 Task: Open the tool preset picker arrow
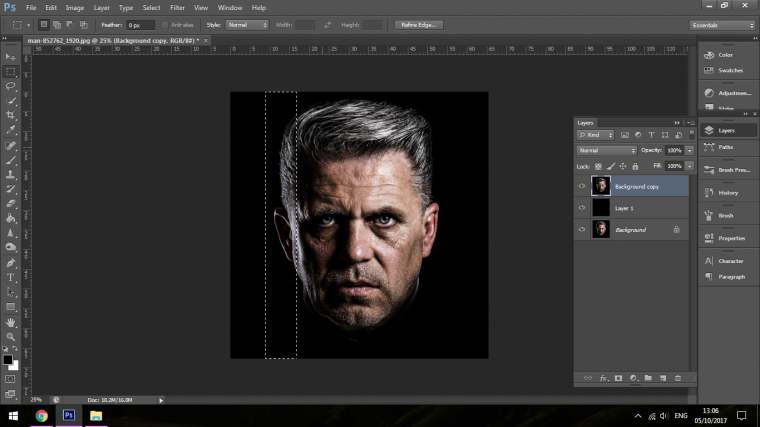click(28, 25)
